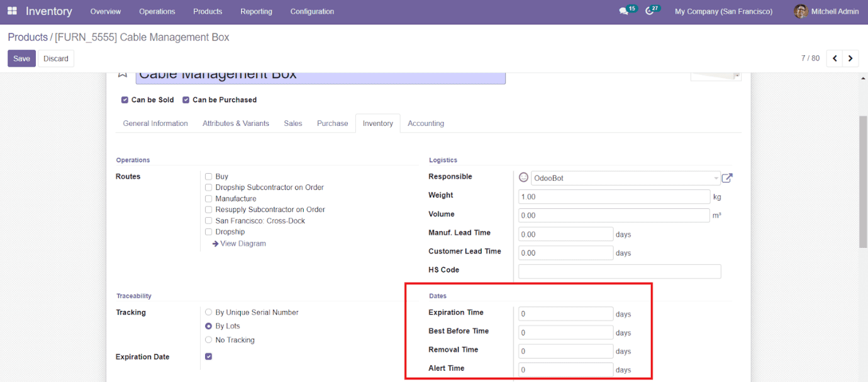The height and width of the screenshot is (382, 868).
Task: Save the product changes
Action: tap(21, 58)
